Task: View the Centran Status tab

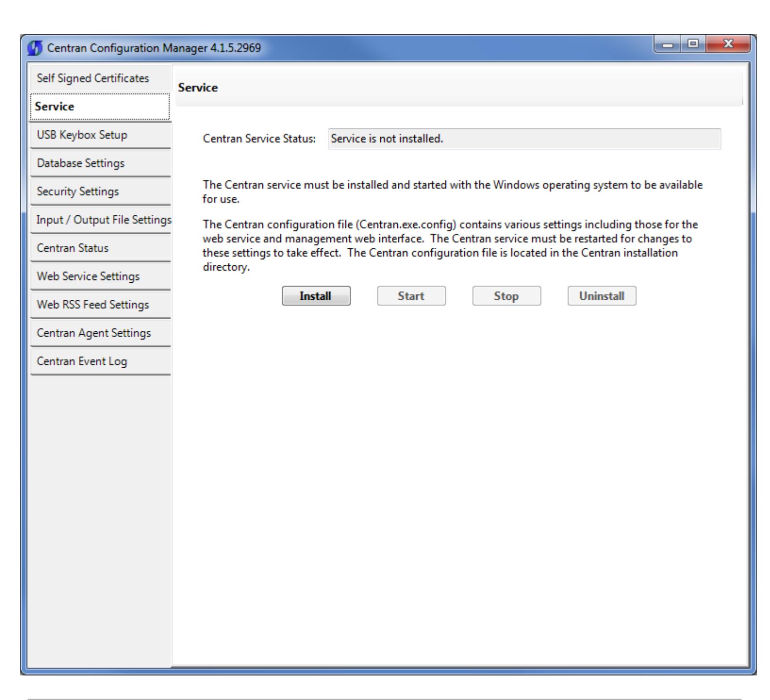Action: [100, 248]
